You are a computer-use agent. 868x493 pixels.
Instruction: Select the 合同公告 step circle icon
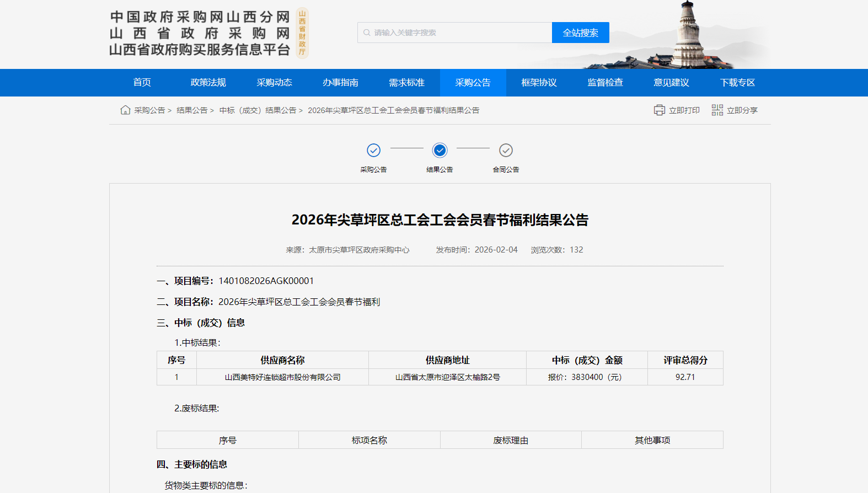506,150
